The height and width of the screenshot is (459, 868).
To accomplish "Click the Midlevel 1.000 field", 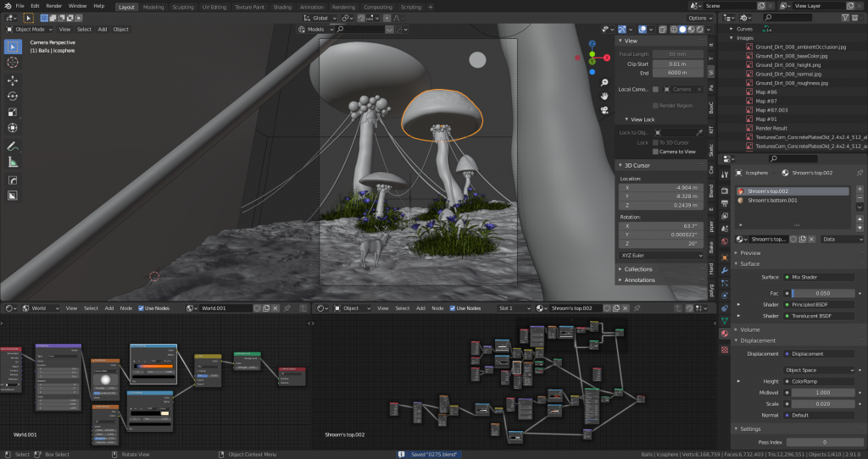I will [x=822, y=393].
